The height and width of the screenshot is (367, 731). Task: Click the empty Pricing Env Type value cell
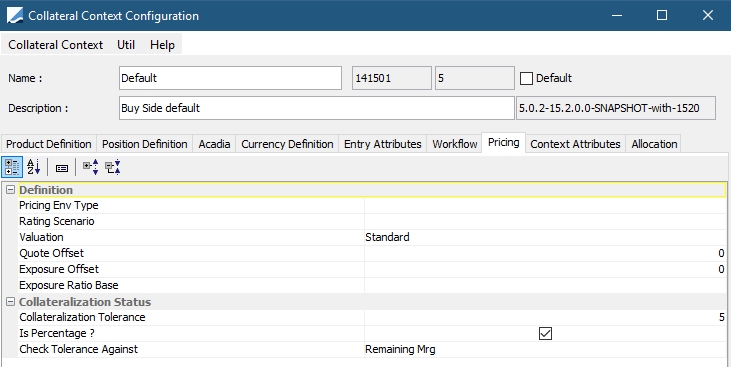click(545, 206)
